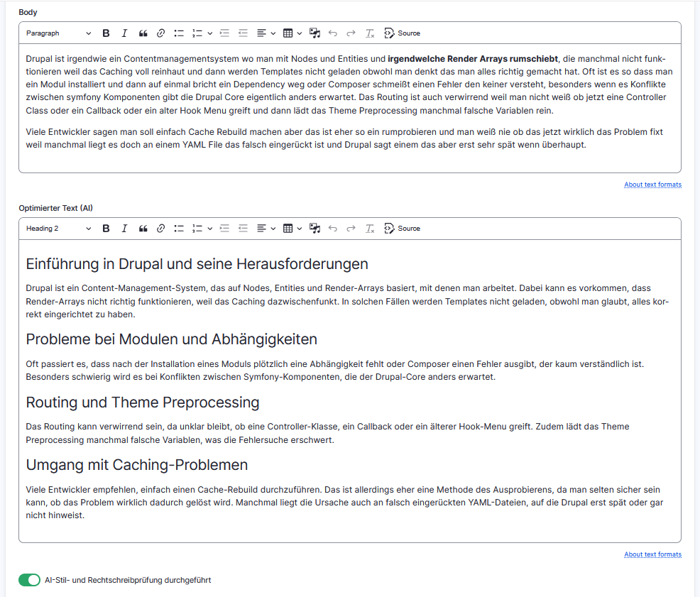Open the About text formats link below Body
The width and height of the screenshot is (700, 597).
point(652,185)
